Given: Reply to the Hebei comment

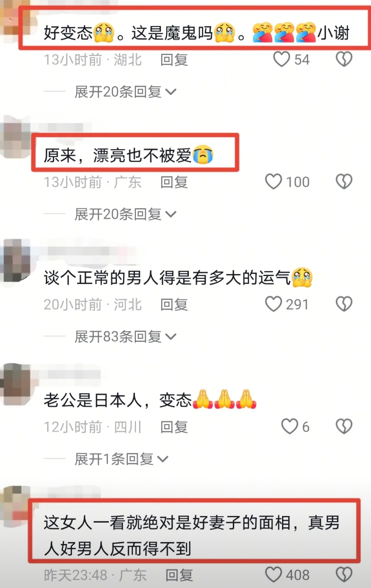Looking at the screenshot, I should coord(174,304).
